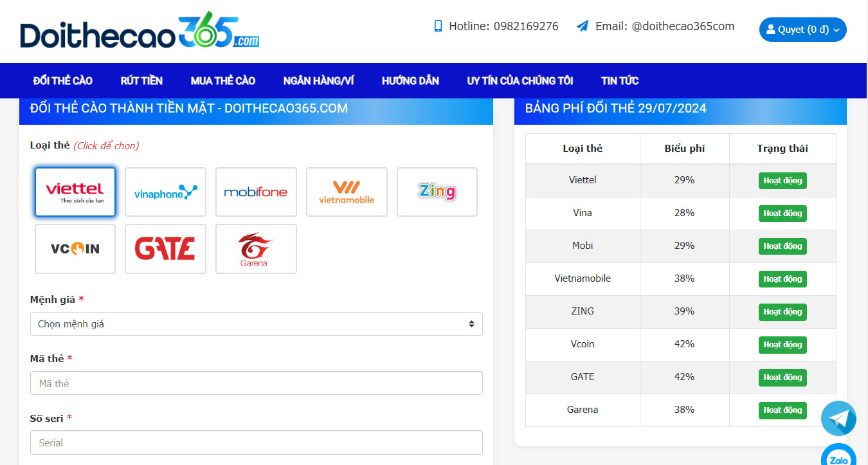Open the HƯỚNG DẪN menu item
868x465 pixels.
[410, 80]
